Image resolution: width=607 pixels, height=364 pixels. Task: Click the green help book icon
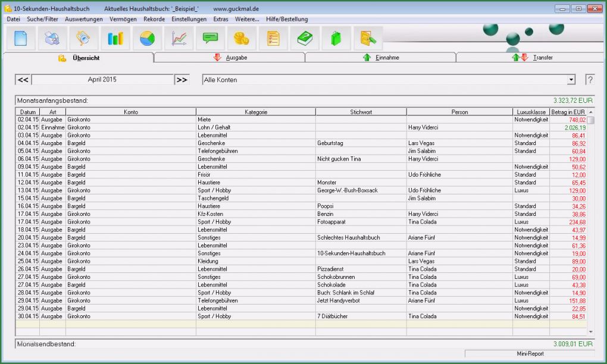click(x=305, y=39)
